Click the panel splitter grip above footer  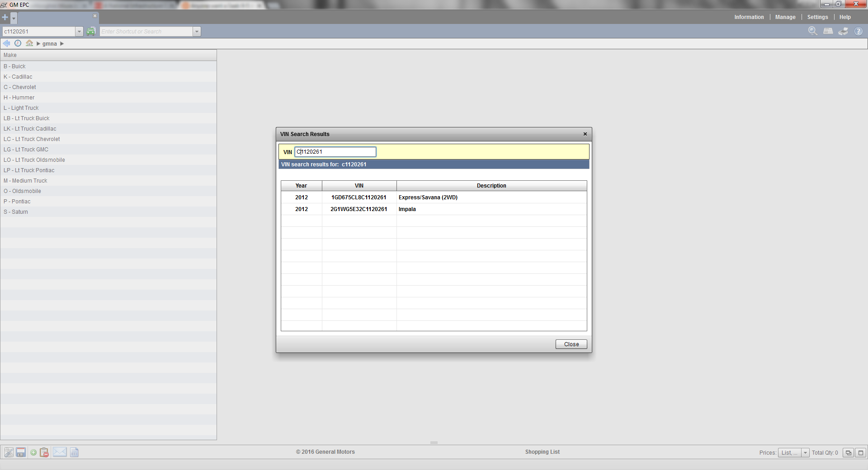(434, 442)
